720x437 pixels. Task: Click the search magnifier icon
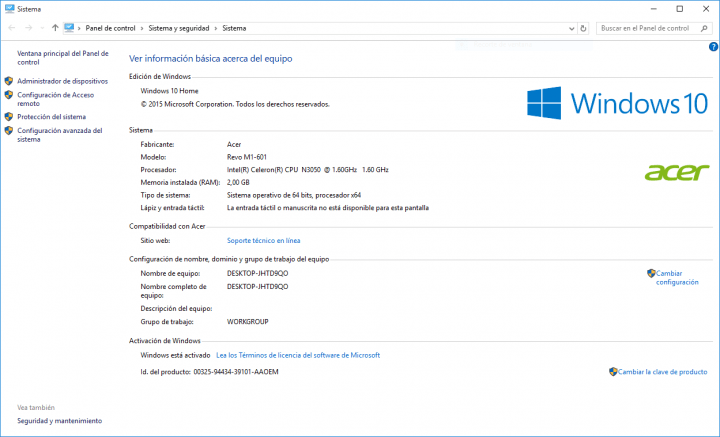704,28
